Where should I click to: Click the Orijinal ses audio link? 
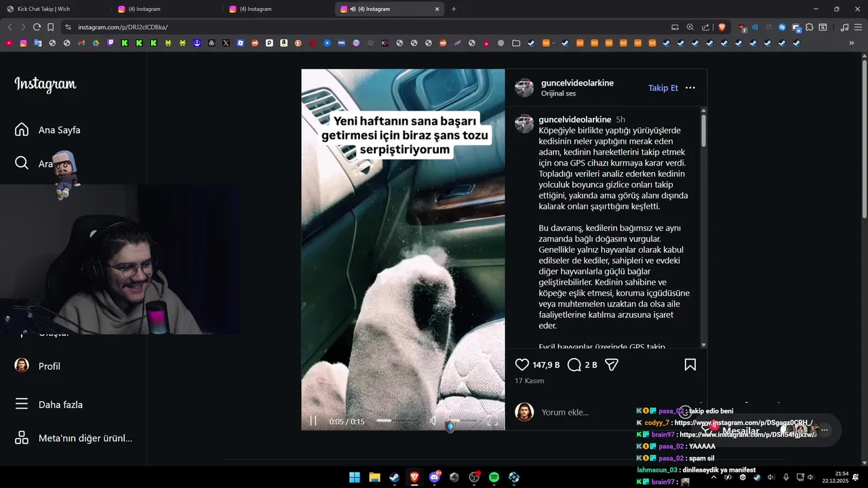tap(558, 94)
